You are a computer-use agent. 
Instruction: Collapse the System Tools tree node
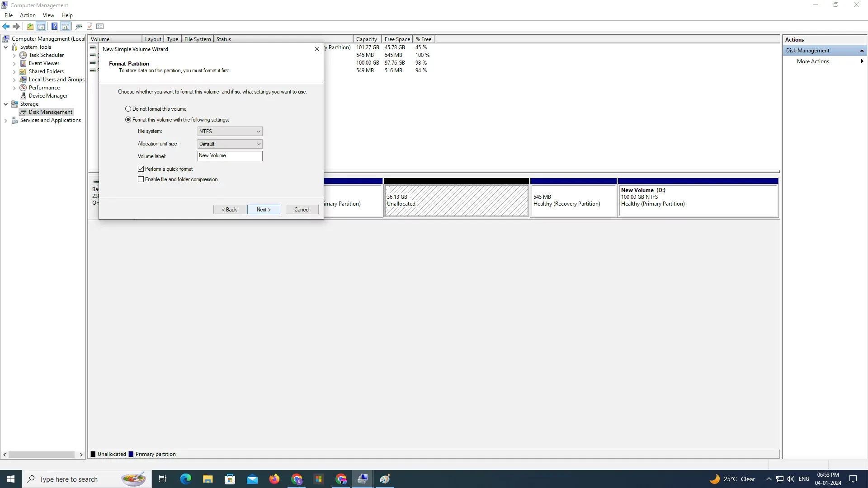click(5, 47)
